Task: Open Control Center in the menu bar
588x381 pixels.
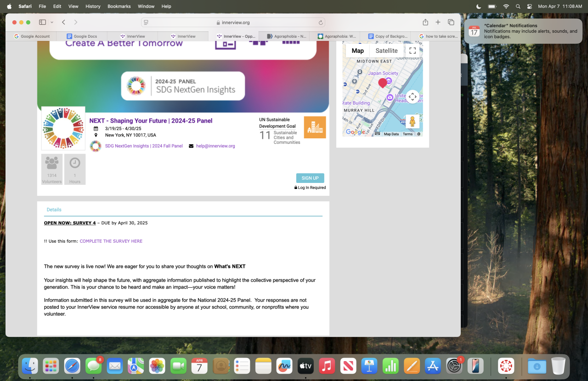Action: pyautogui.click(x=529, y=6)
